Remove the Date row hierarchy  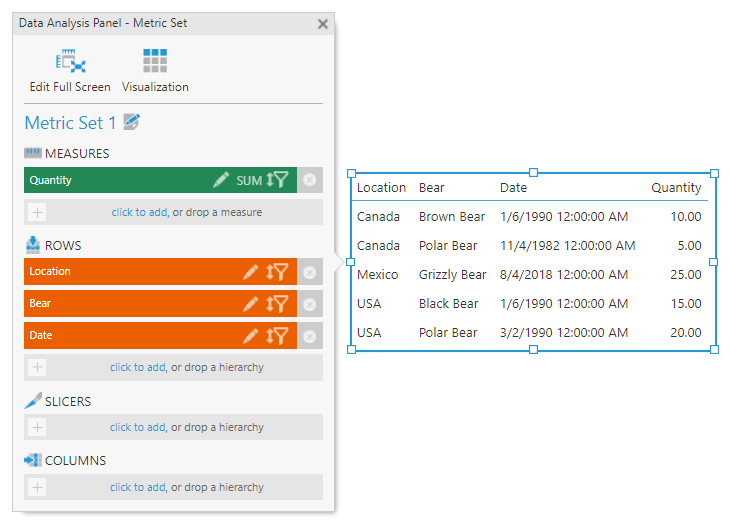pos(310,336)
